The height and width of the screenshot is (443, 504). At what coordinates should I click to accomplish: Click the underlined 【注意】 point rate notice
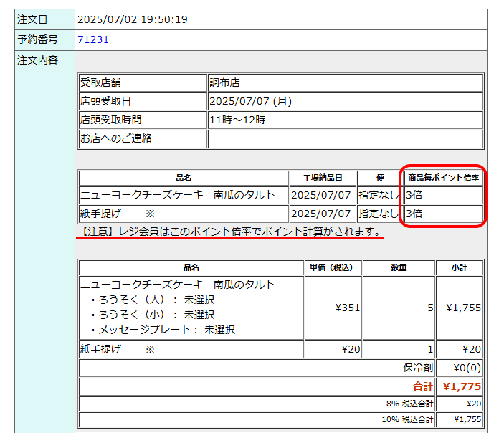[229, 232]
